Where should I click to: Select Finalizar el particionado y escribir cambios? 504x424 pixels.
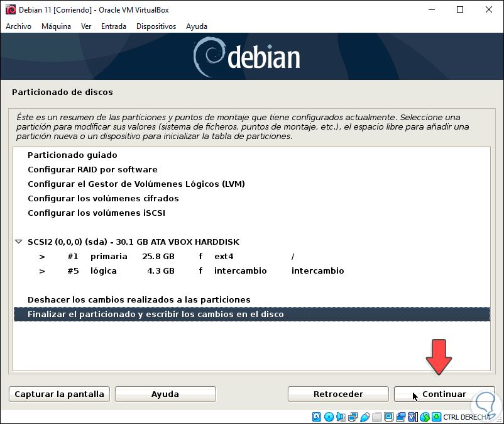[x=251, y=315]
